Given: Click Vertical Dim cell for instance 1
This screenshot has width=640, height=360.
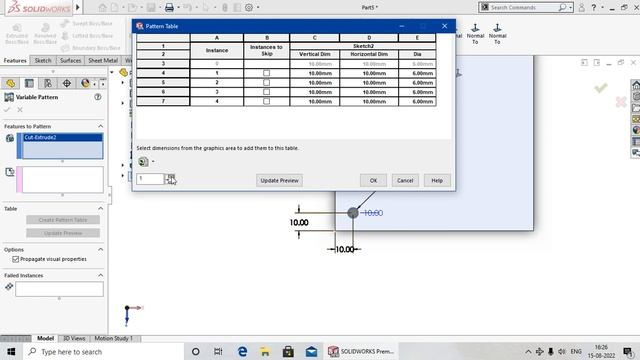Looking at the screenshot, I should (x=314, y=73).
